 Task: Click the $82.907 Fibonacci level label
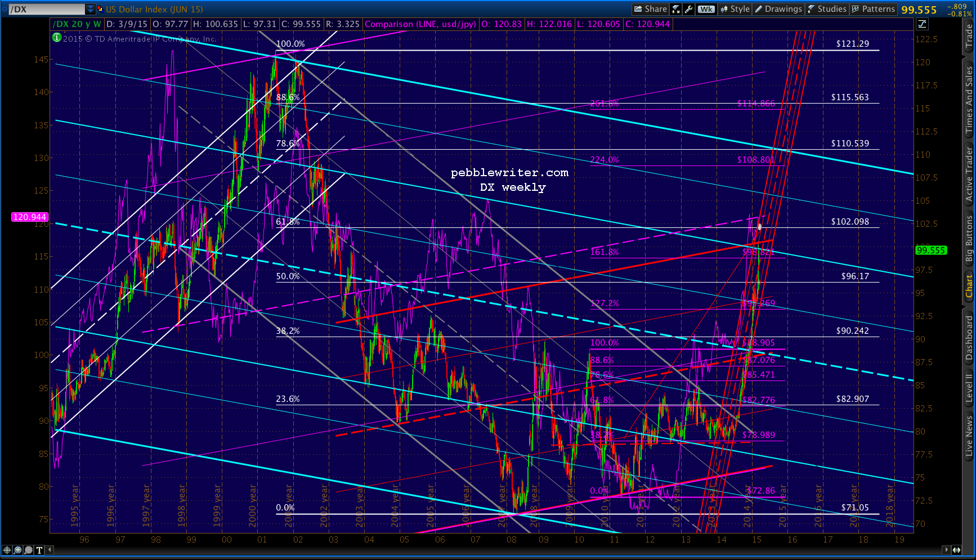852,398
